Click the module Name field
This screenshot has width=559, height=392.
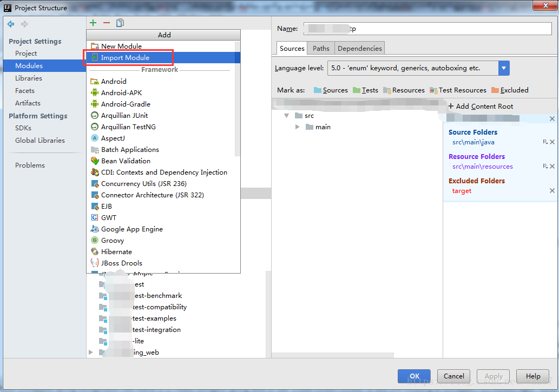[428, 29]
